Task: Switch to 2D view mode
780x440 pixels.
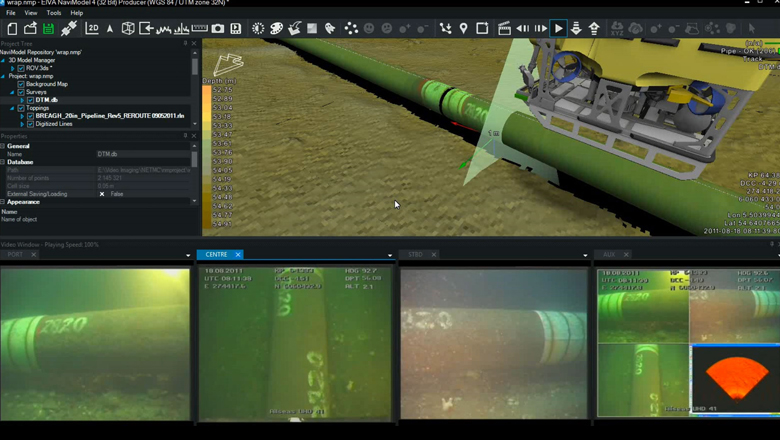Action: 92,29
